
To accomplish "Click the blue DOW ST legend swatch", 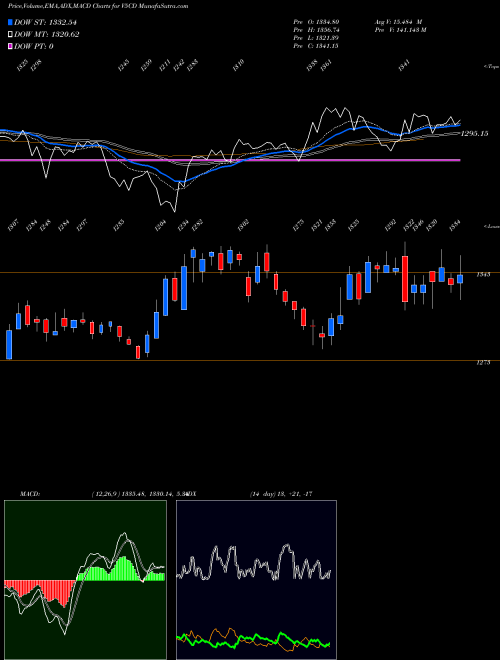I will pyautogui.click(x=10, y=22).
